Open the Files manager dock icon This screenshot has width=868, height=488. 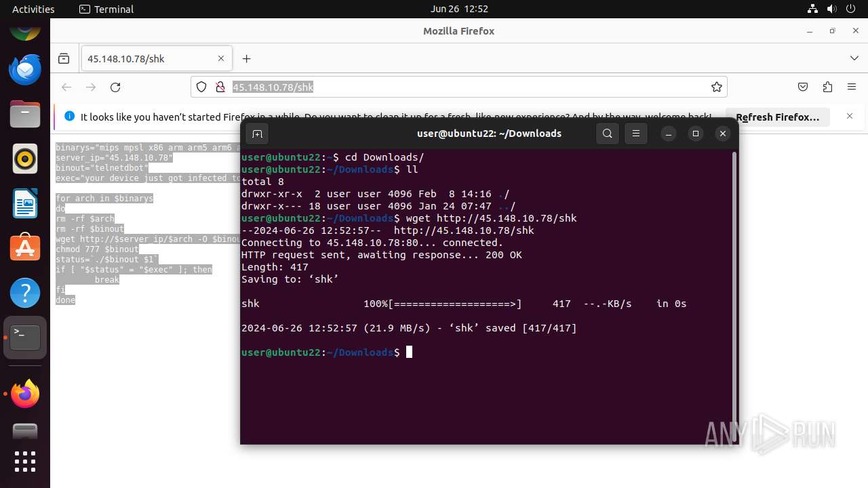pos(25,115)
